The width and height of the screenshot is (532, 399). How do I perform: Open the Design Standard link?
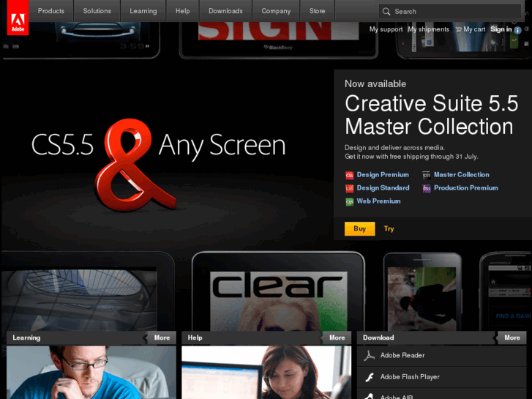pyautogui.click(x=383, y=188)
